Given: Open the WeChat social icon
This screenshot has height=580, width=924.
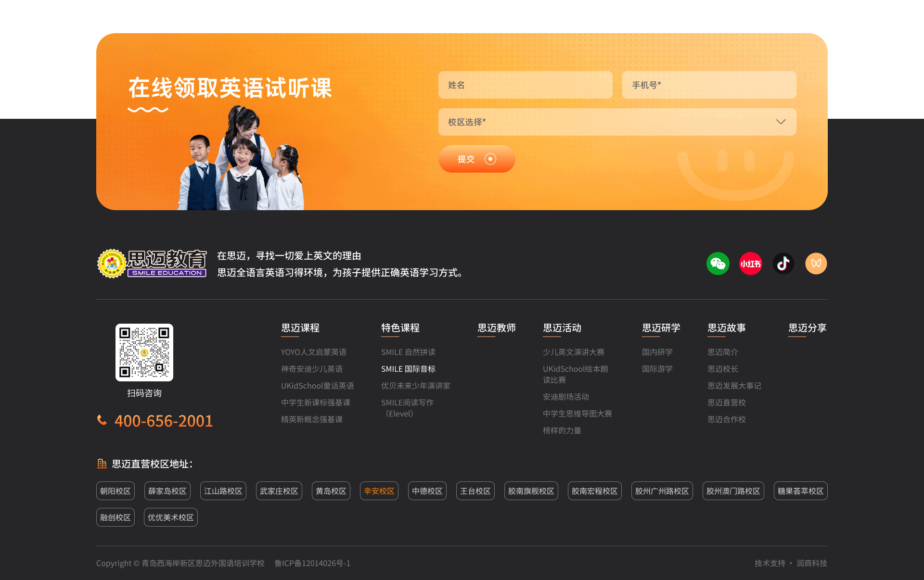Looking at the screenshot, I should 718,264.
